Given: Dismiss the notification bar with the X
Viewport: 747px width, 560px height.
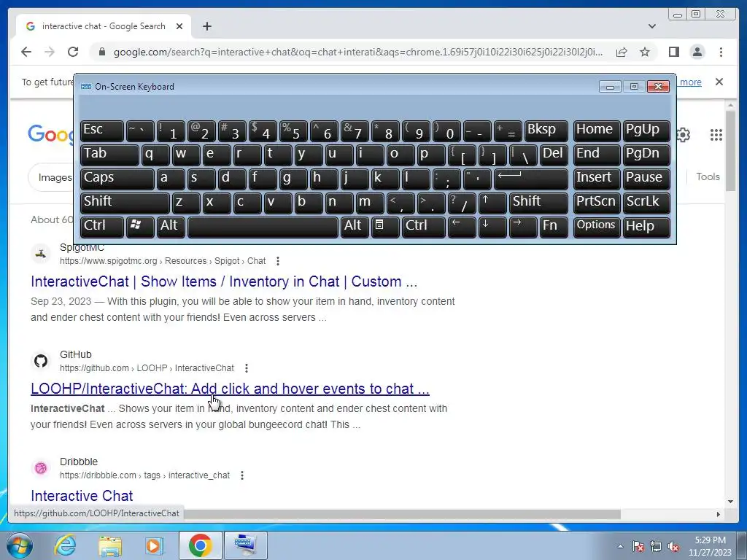Looking at the screenshot, I should (719, 82).
